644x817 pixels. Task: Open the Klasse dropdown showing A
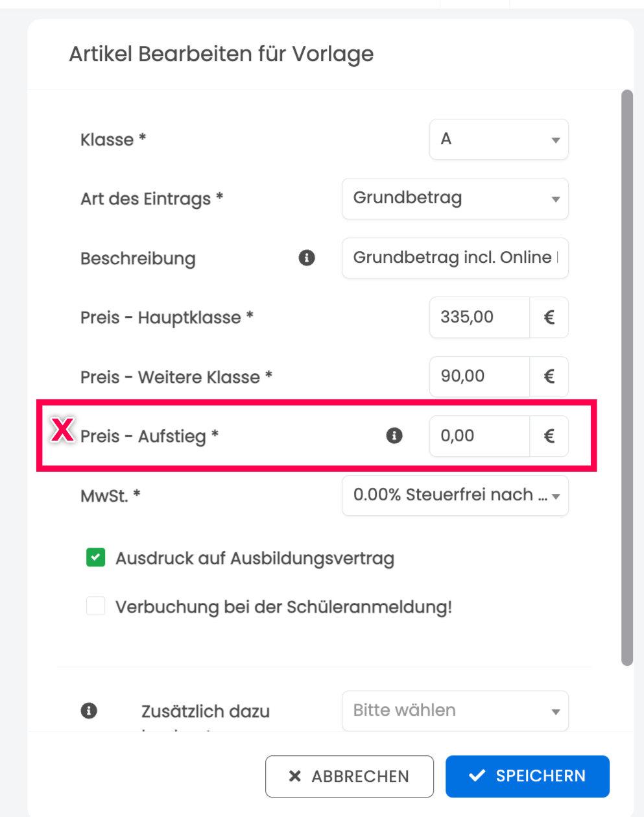pyautogui.click(x=499, y=140)
